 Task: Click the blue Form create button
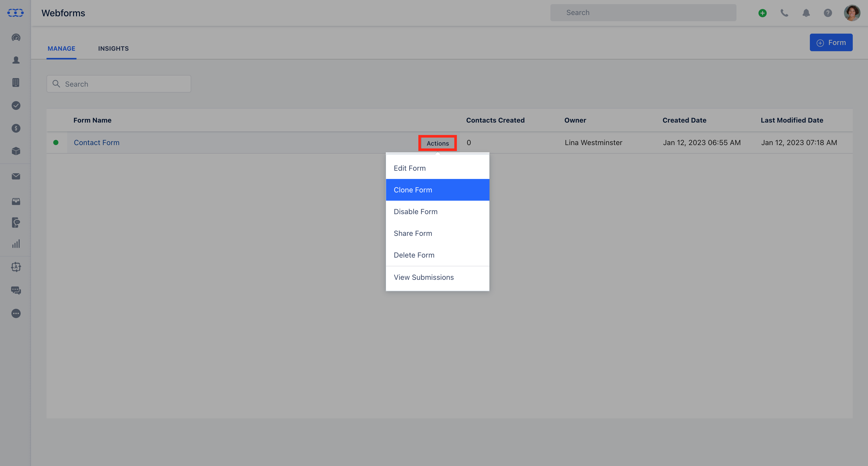(831, 42)
